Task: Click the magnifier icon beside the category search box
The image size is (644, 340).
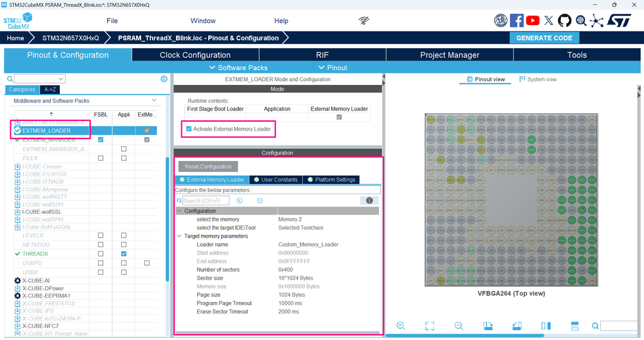Action: coord(10,79)
